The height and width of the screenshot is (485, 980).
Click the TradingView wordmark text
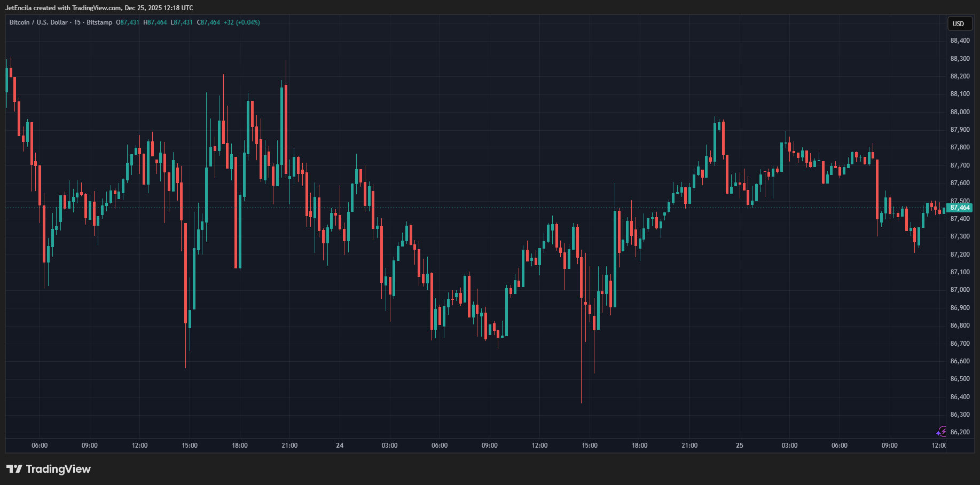point(58,469)
